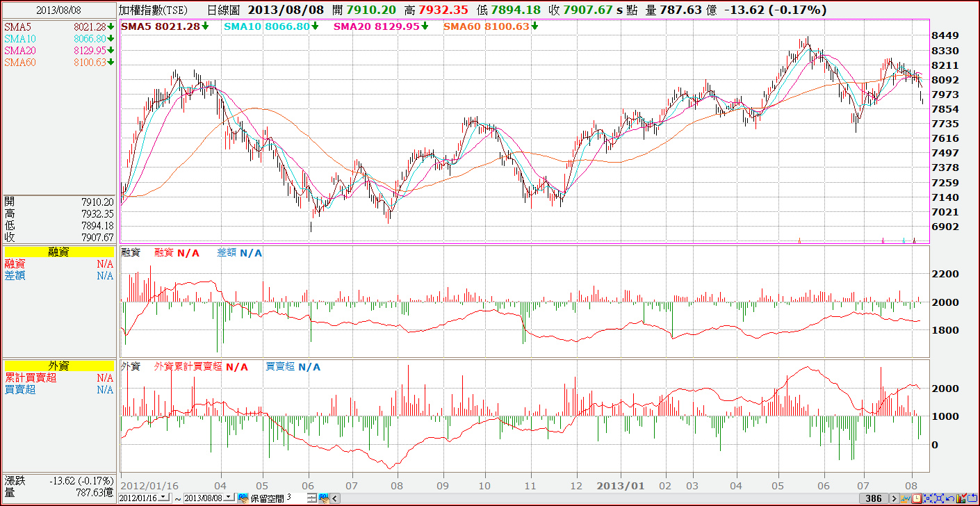Click the 日線圖 label in title bar
This screenshot has width=980, height=506.
coord(224,10)
